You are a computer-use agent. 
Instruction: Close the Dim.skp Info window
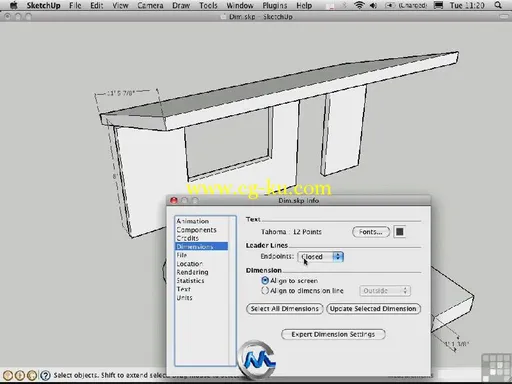tap(174, 200)
